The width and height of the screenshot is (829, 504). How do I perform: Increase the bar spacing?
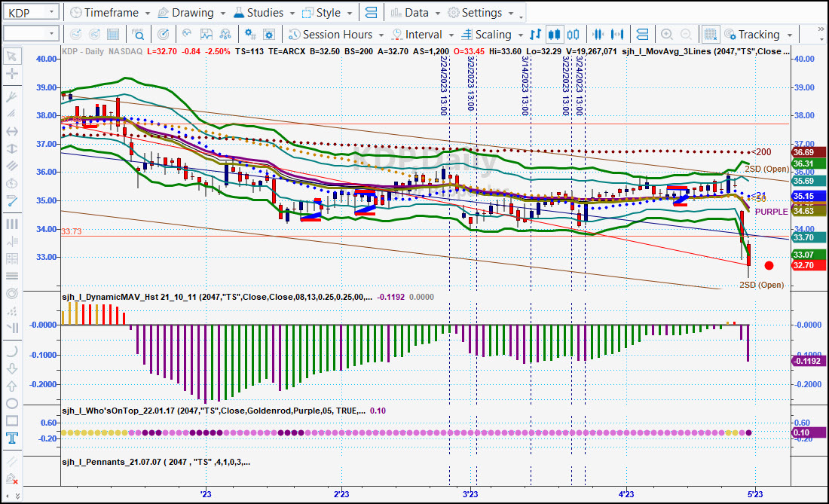coord(617,35)
